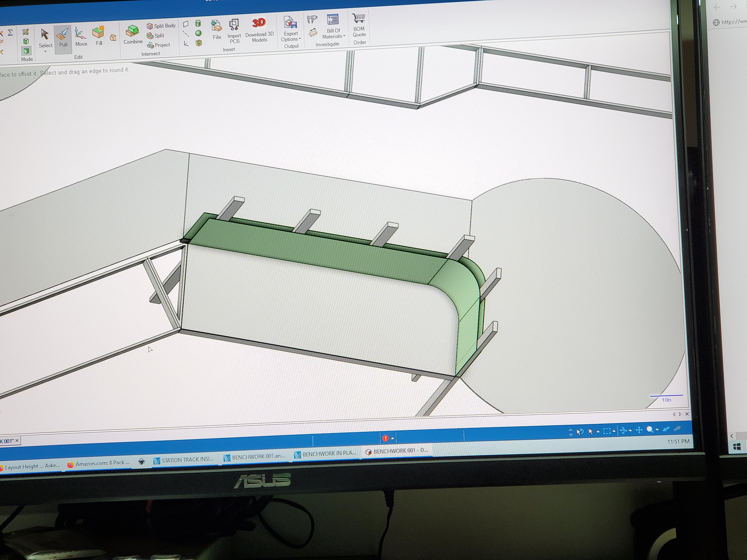Switch to Section mode

point(26,41)
